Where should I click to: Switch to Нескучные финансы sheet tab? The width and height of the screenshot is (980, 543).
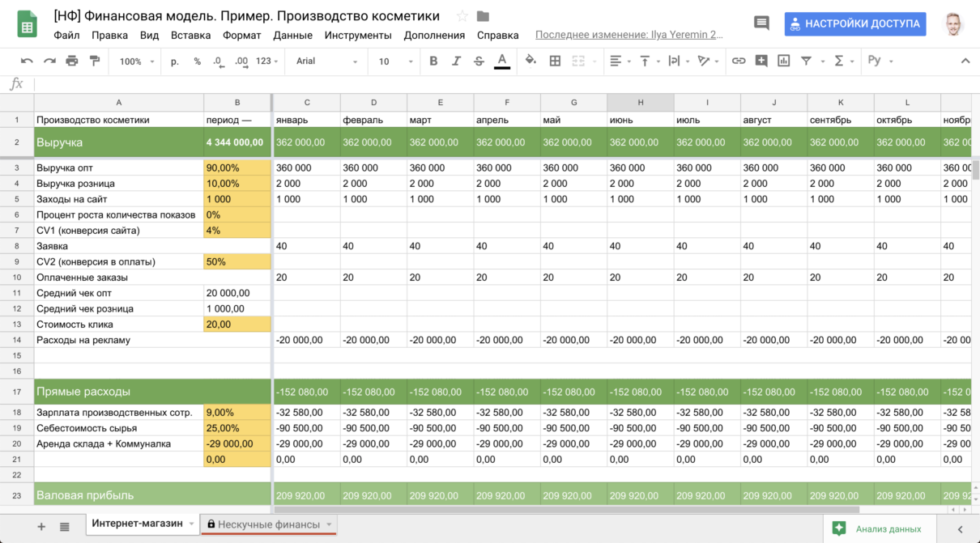tap(268, 524)
